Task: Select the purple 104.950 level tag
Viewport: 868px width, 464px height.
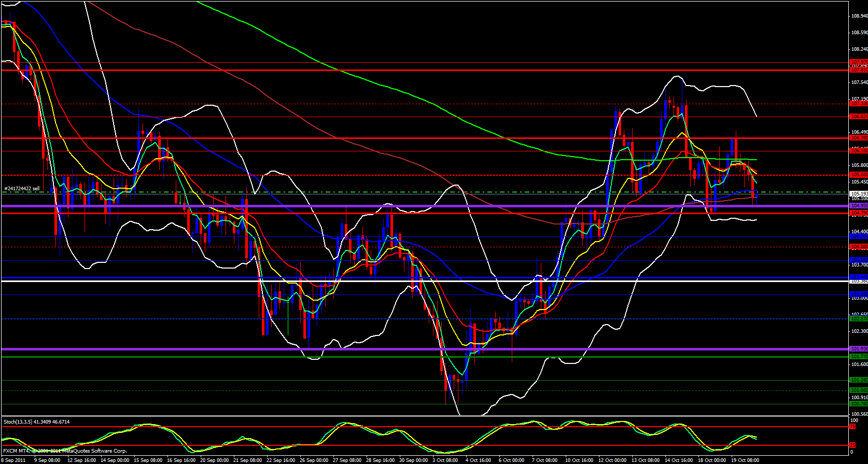Action: [x=859, y=206]
